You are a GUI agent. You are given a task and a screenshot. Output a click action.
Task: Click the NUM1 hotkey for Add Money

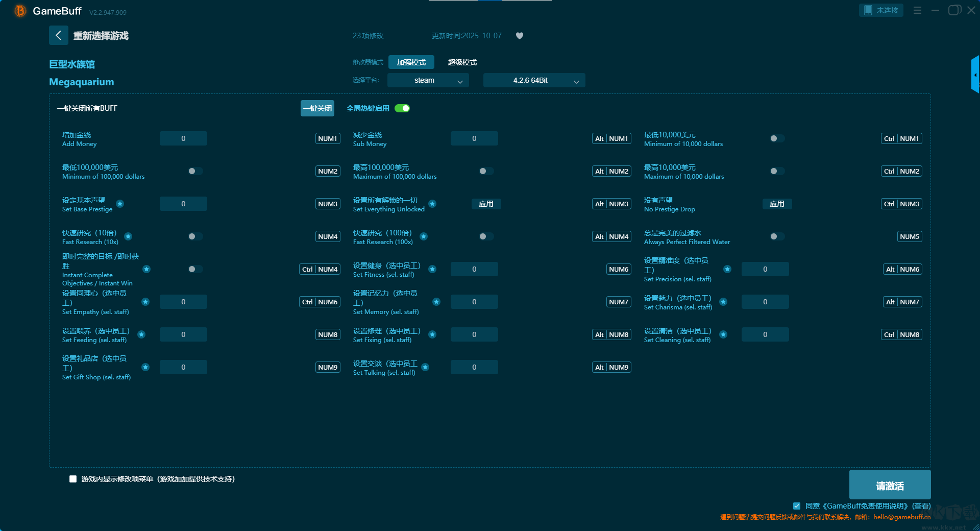328,138
